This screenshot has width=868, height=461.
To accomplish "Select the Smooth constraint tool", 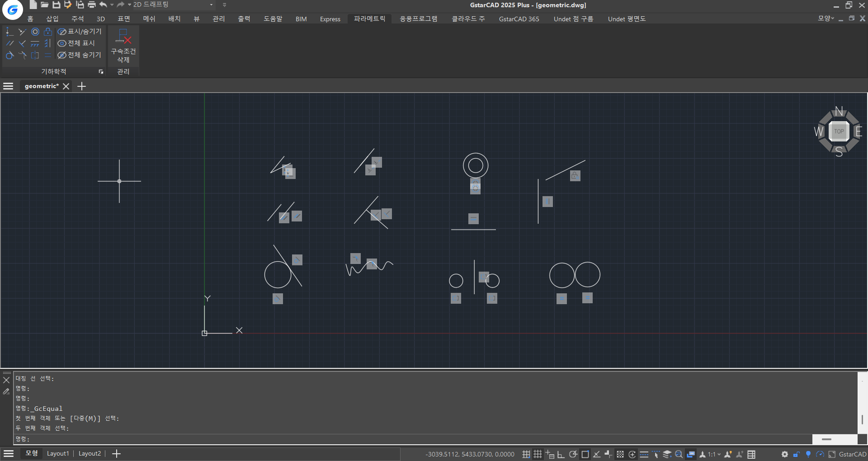I will click(22, 55).
